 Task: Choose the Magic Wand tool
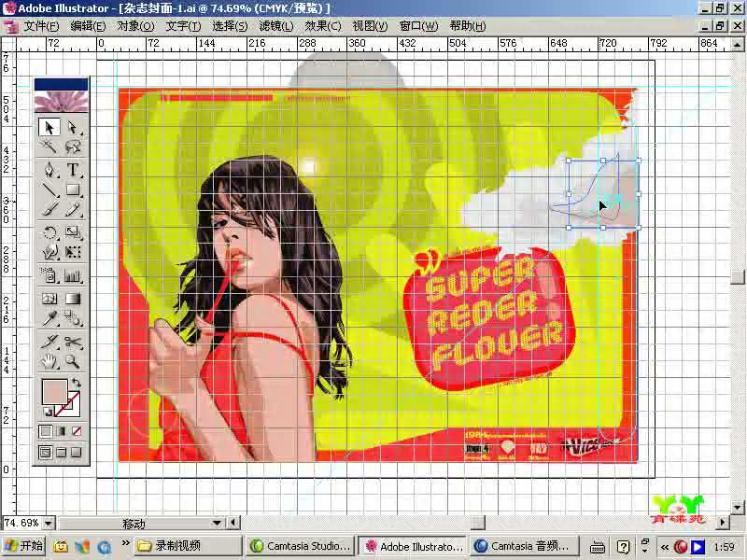click(x=49, y=147)
